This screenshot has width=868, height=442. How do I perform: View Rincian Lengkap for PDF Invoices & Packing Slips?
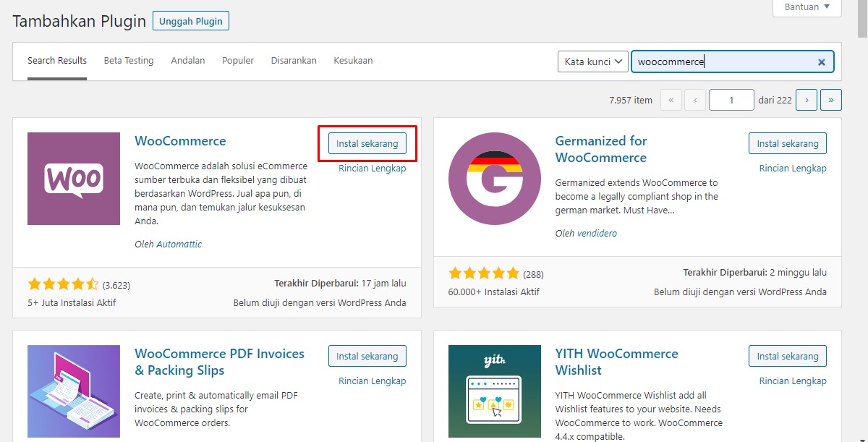373,381
